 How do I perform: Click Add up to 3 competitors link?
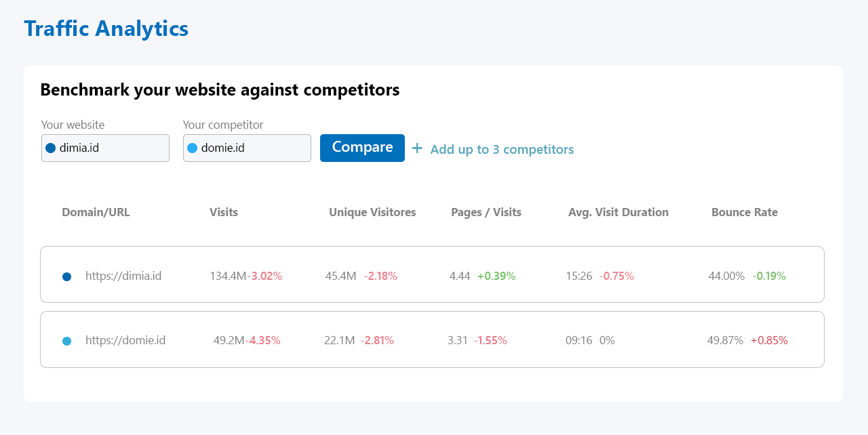[502, 150]
